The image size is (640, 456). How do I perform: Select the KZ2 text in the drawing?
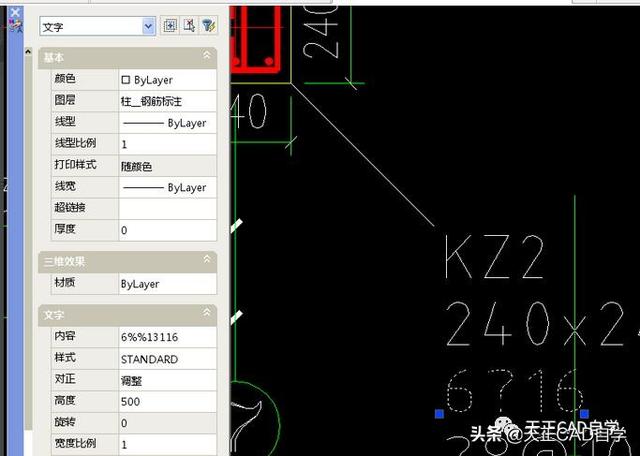tap(494, 258)
